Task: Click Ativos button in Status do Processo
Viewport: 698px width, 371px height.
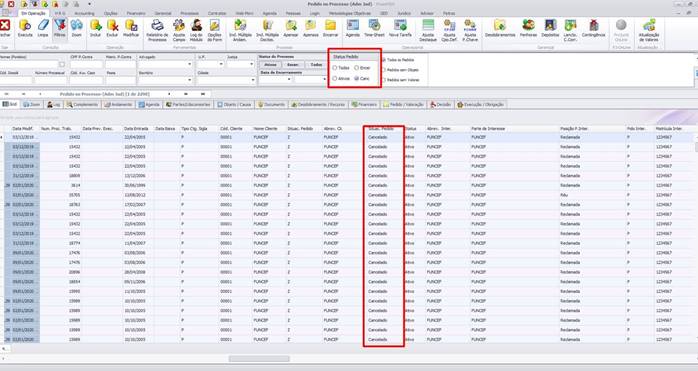Action: click(270, 65)
